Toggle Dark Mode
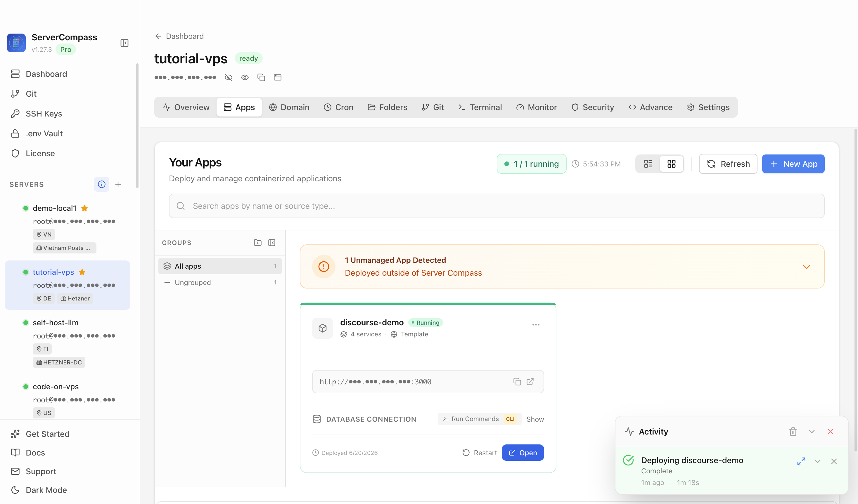The height and width of the screenshot is (504, 858). coord(39,490)
